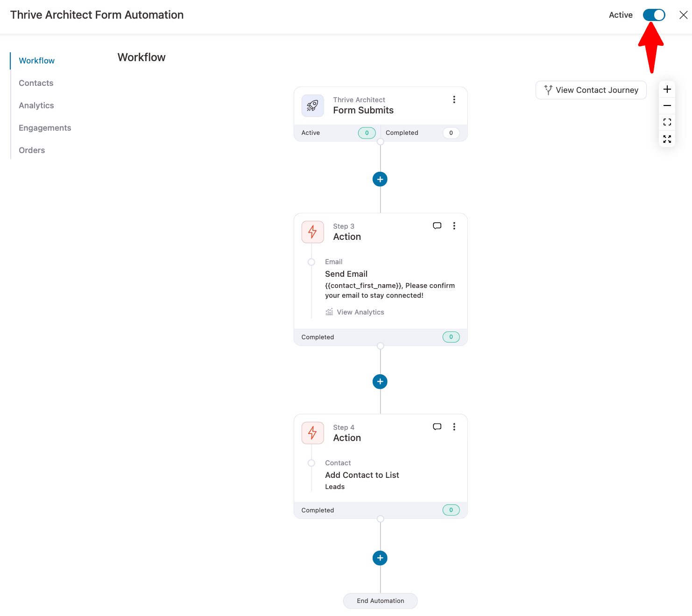Screen dimensions: 692x616
Task: Open Step 3 three-dot options menu
Action: click(454, 226)
